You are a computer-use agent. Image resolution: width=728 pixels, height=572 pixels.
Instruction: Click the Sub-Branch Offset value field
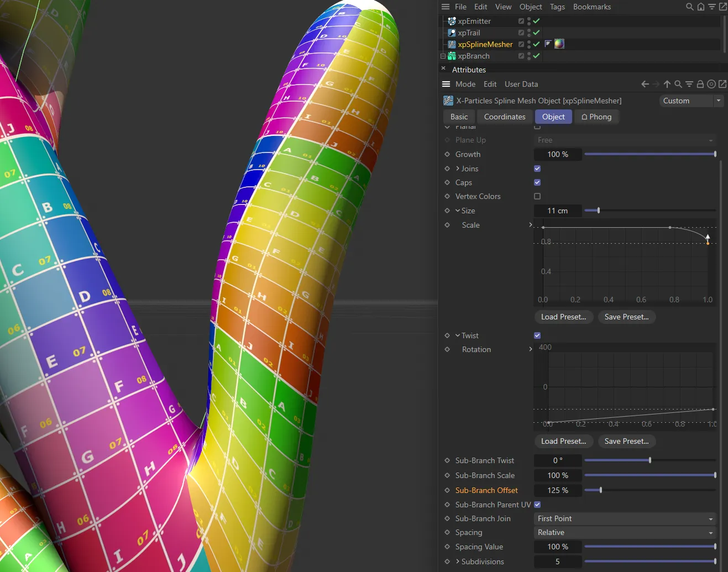[x=557, y=490]
